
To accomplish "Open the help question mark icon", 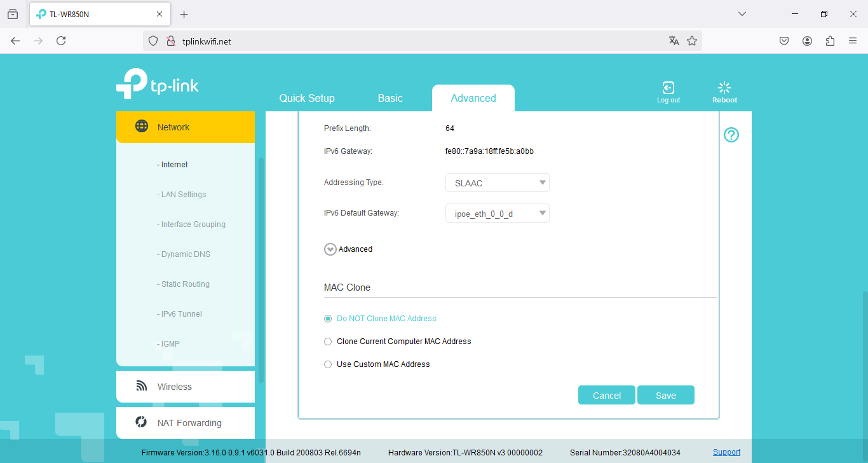I will click(x=731, y=135).
